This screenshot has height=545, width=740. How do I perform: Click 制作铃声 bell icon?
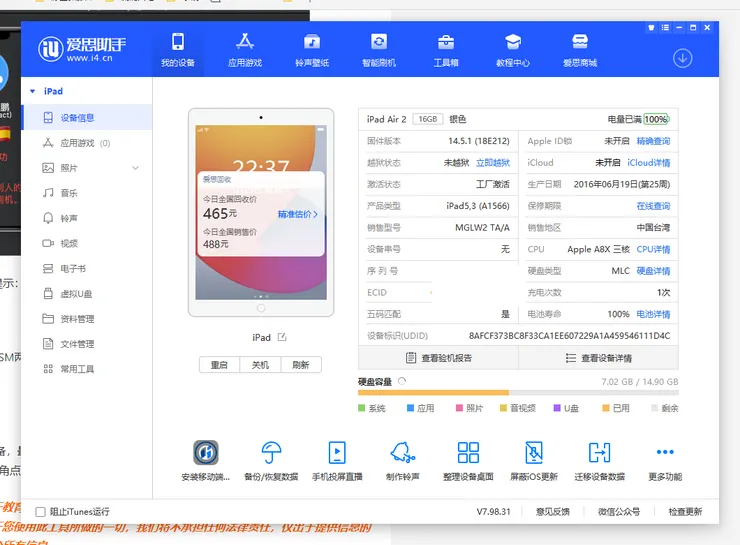click(x=403, y=453)
